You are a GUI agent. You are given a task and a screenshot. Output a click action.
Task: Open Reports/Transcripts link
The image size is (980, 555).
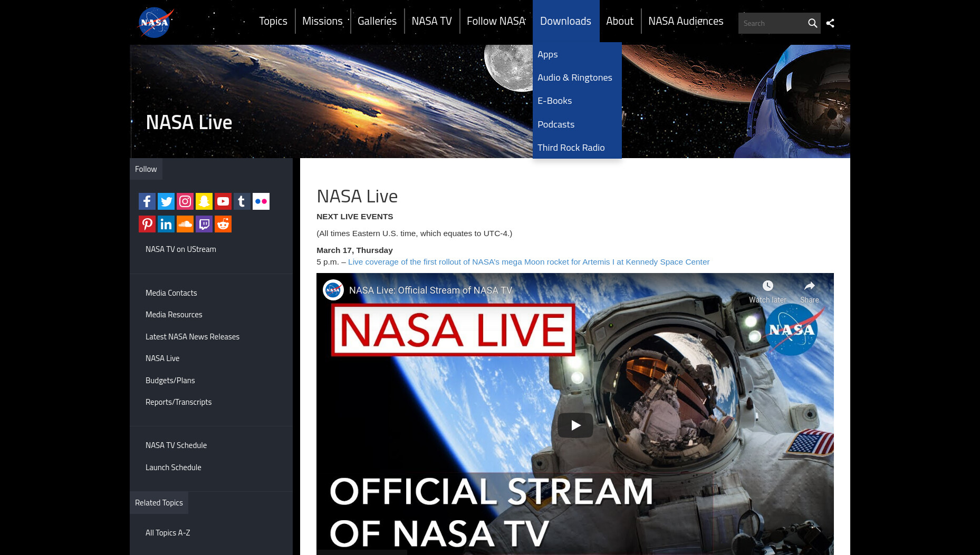click(x=179, y=402)
